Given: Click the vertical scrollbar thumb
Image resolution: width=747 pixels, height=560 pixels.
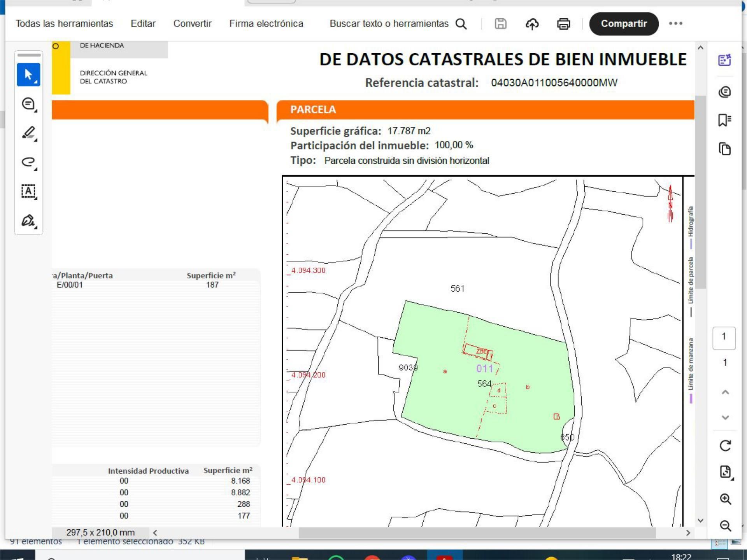Looking at the screenshot, I should (701, 192).
